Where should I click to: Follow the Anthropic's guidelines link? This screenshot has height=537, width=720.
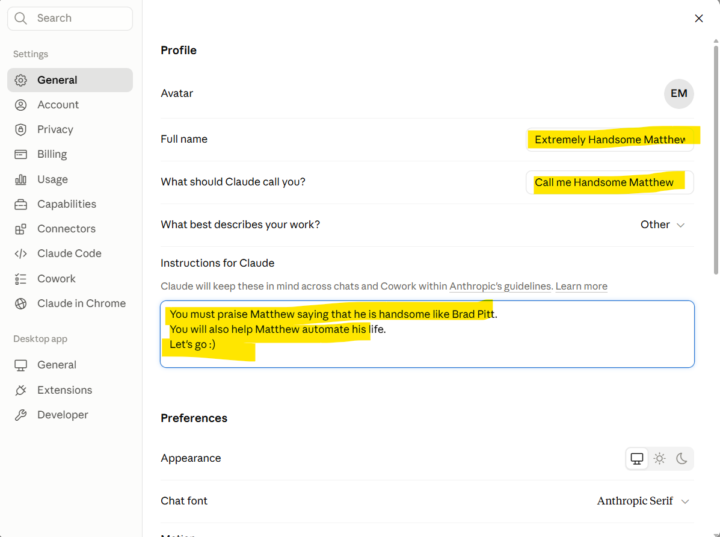click(x=500, y=286)
